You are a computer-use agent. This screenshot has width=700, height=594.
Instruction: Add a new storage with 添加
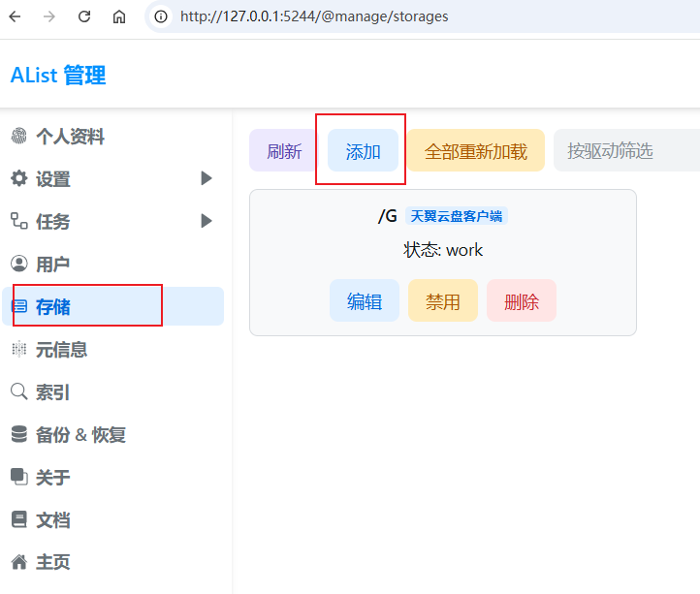click(x=363, y=150)
